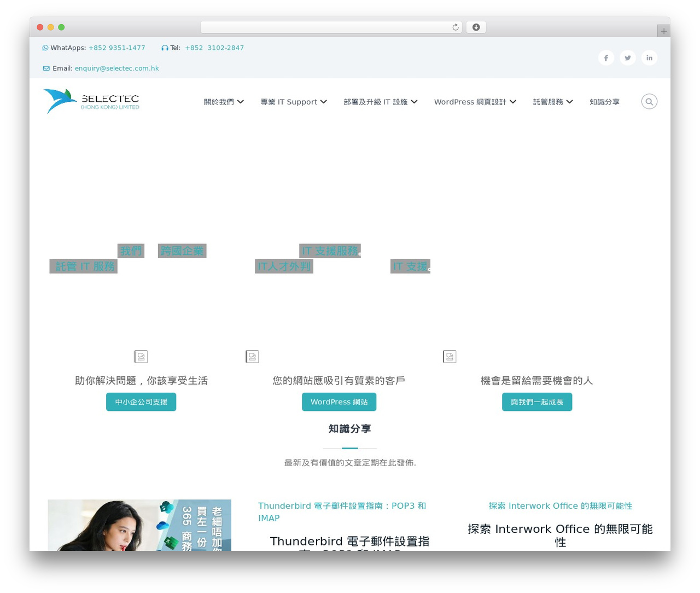
Task: Click image icon above 與我們一起成長
Action: click(450, 357)
